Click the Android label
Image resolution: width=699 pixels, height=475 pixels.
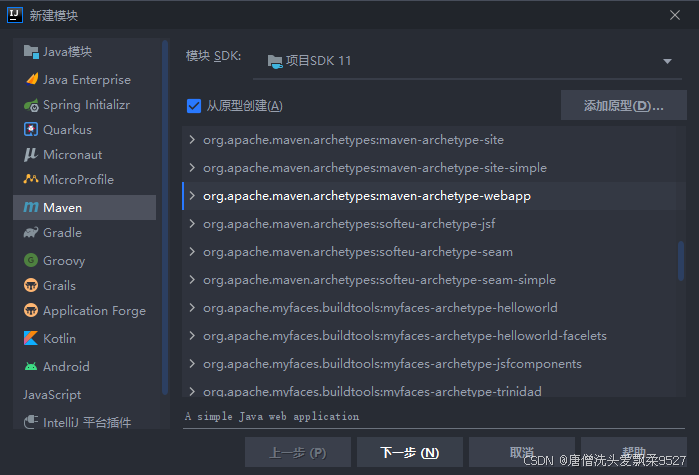tap(66, 366)
